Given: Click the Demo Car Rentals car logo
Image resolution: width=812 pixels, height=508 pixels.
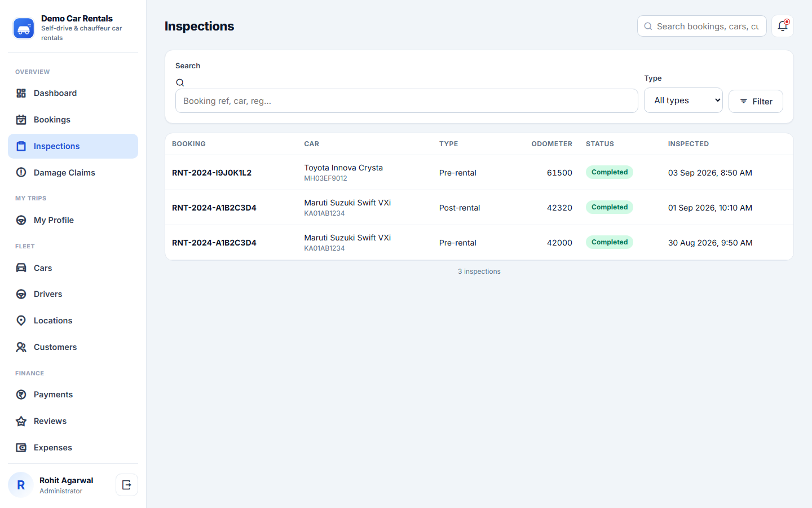Looking at the screenshot, I should [x=24, y=28].
